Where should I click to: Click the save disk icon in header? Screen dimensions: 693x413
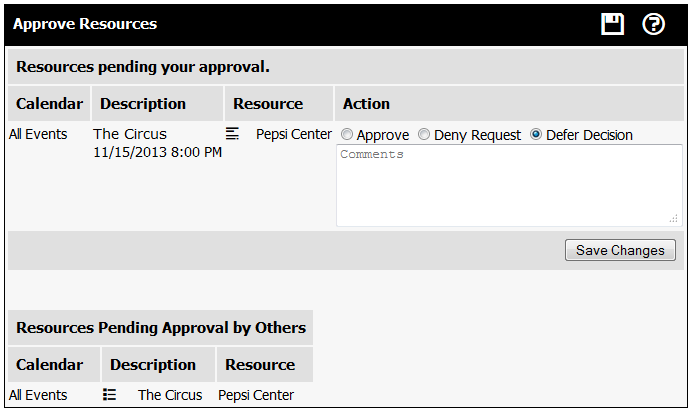point(612,24)
